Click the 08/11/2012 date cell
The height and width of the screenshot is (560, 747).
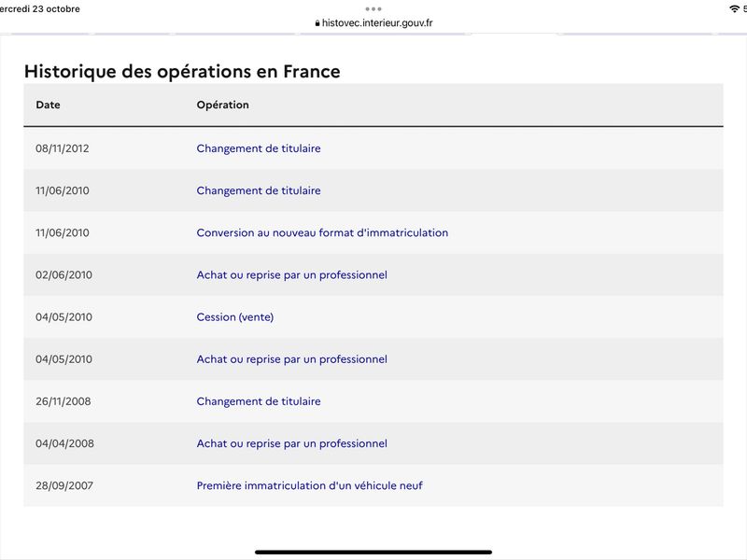click(63, 148)
